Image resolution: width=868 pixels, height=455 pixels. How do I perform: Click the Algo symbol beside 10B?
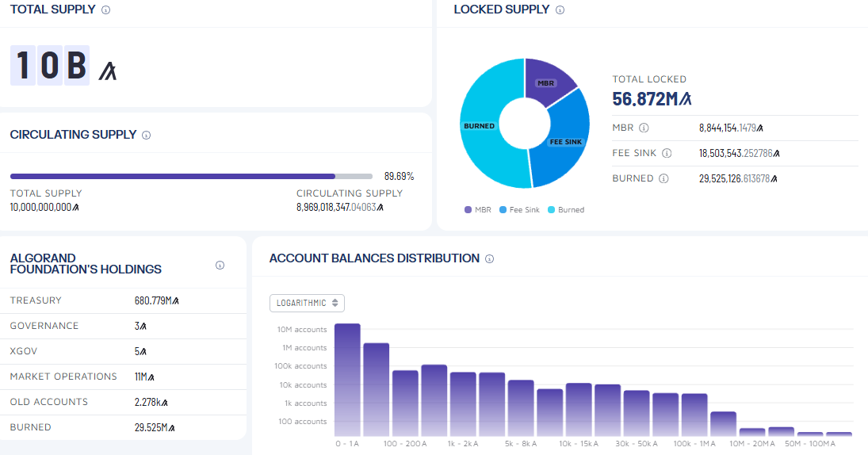click(x=107, y=71)
